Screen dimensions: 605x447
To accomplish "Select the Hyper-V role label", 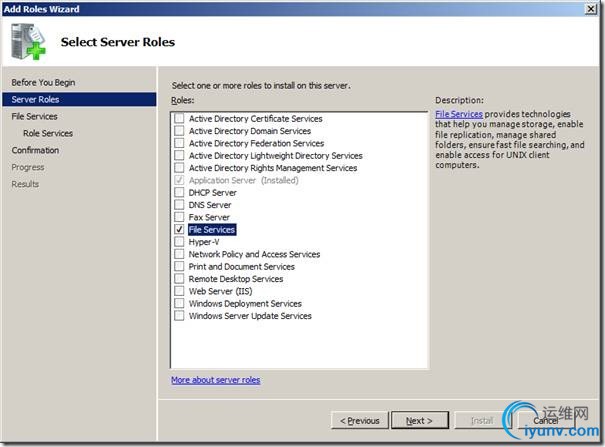I will [204, 242].
